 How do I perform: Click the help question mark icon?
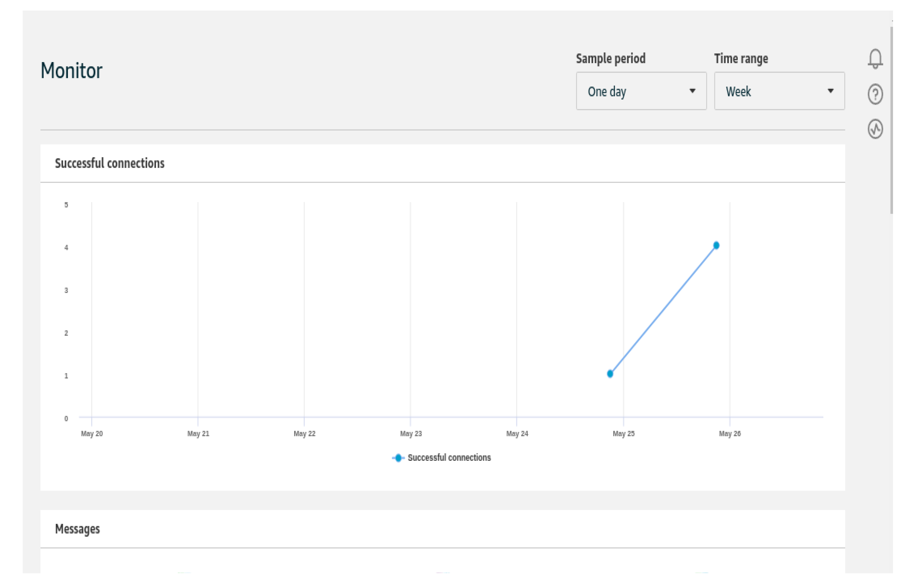point(875,94)
